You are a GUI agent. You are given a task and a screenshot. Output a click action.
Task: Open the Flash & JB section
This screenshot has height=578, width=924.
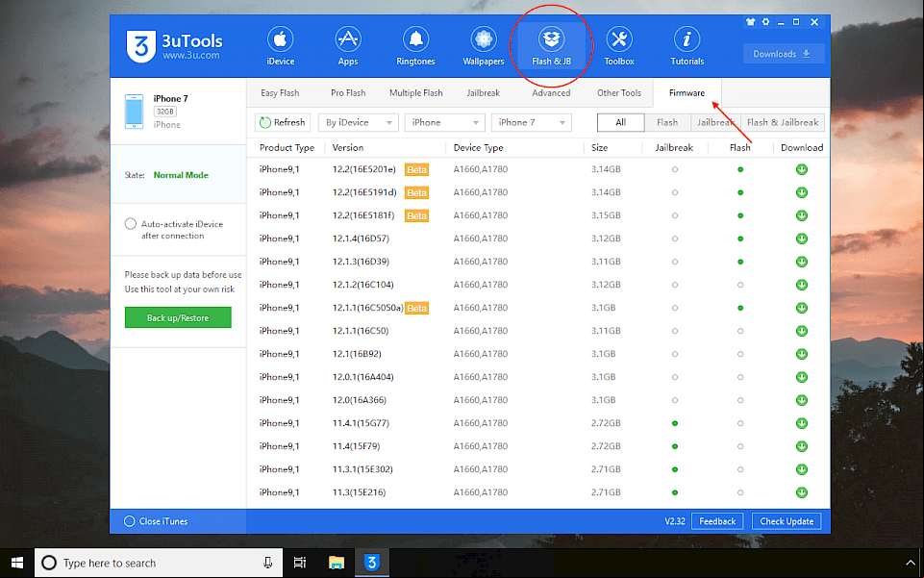[551, 46]
